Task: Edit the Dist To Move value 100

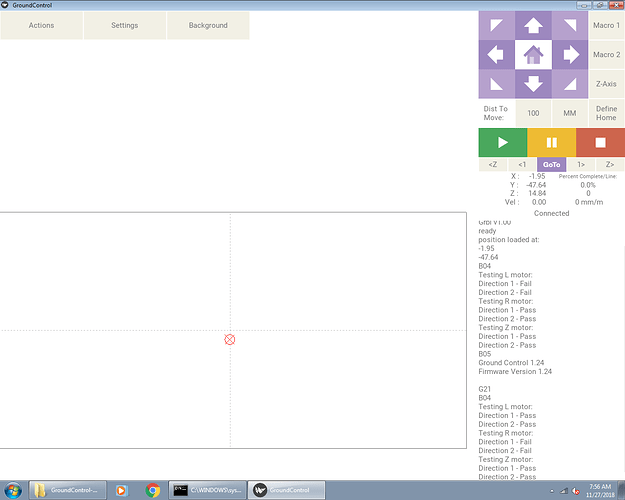Action: coord(533,113)
